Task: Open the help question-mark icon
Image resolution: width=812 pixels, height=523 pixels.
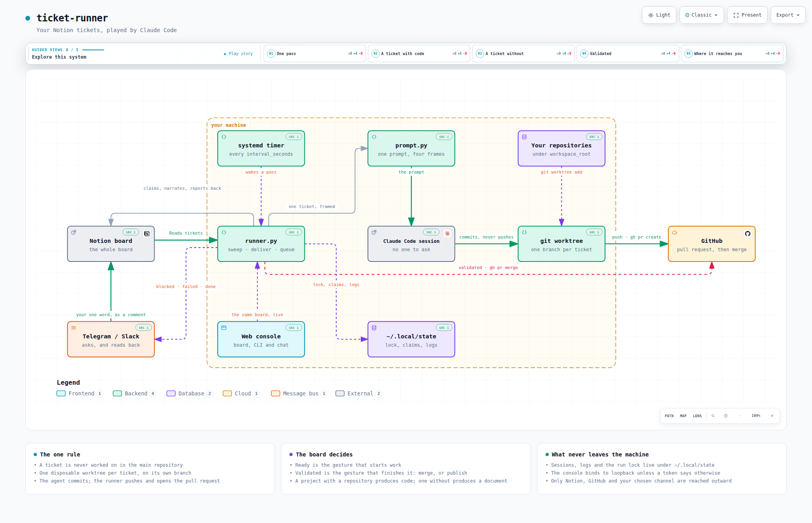Action: click(726, 416)
